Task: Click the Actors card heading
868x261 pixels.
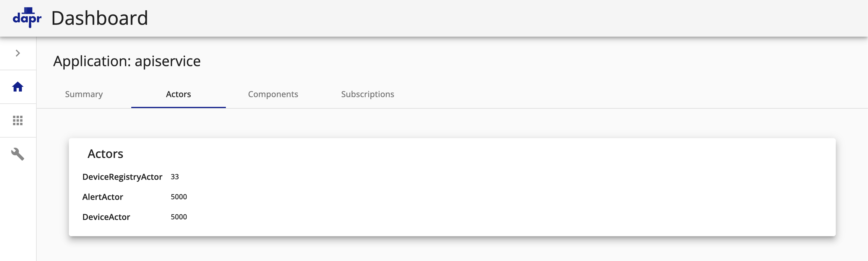Action: click(x=105, y=154)
